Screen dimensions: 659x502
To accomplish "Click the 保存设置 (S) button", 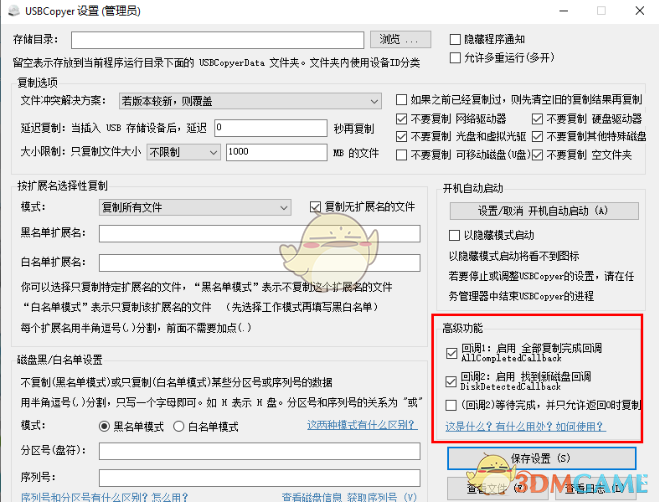I will click(x=541, y=458).
